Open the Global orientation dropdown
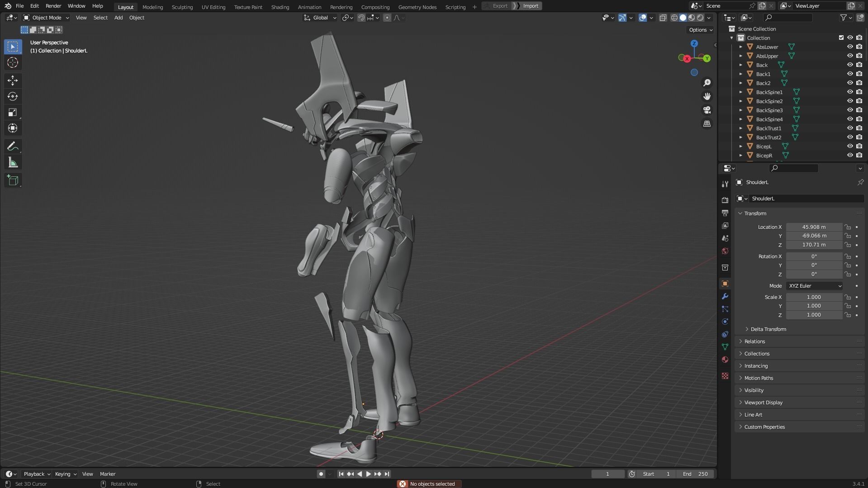868x488 pixels. point(320,18)
